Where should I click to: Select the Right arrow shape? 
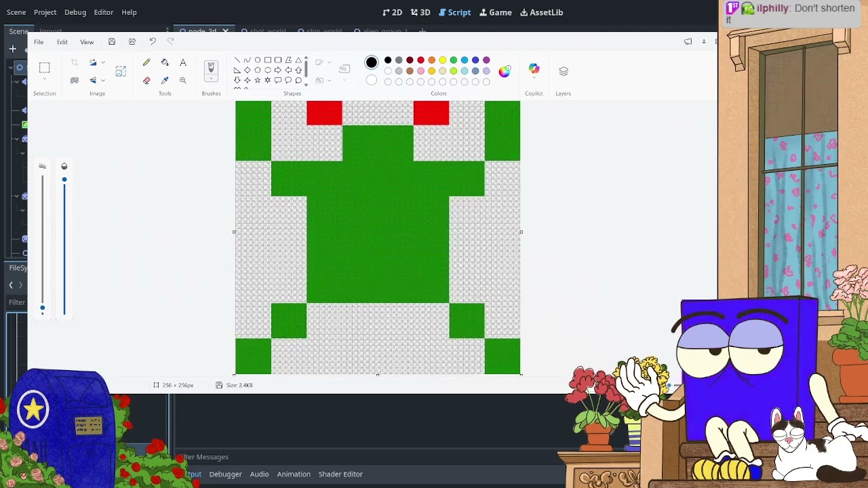[278, 70]
